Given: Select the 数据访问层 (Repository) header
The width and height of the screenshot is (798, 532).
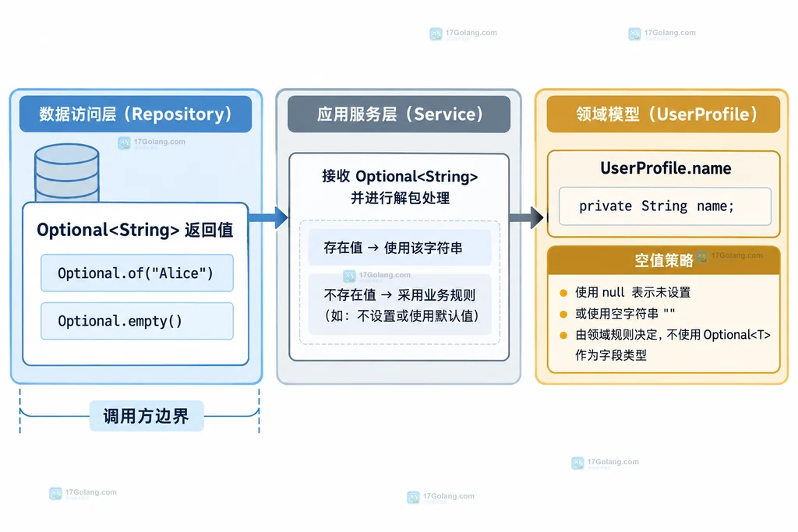Looking at the screenshot, I should click(x=136, y=114).
